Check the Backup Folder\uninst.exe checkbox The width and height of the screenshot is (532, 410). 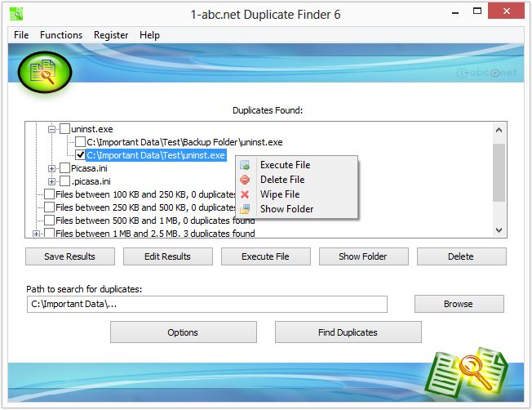(80, 141)
